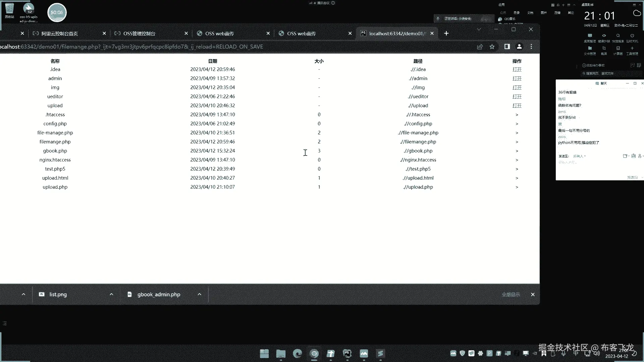Expand options for gbook_admin.php download

pyautogui.click(x=200, y=295)
